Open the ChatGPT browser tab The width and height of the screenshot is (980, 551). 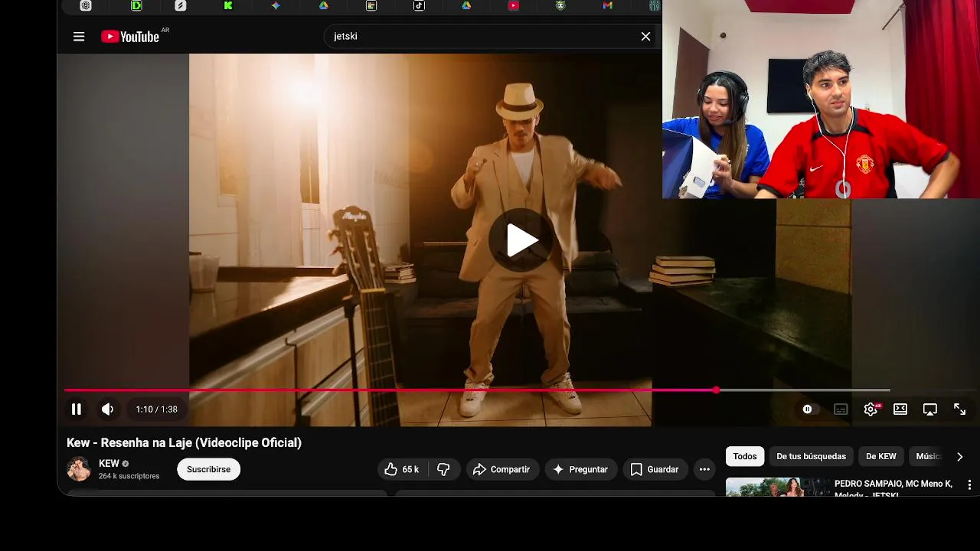coord(86,5)
